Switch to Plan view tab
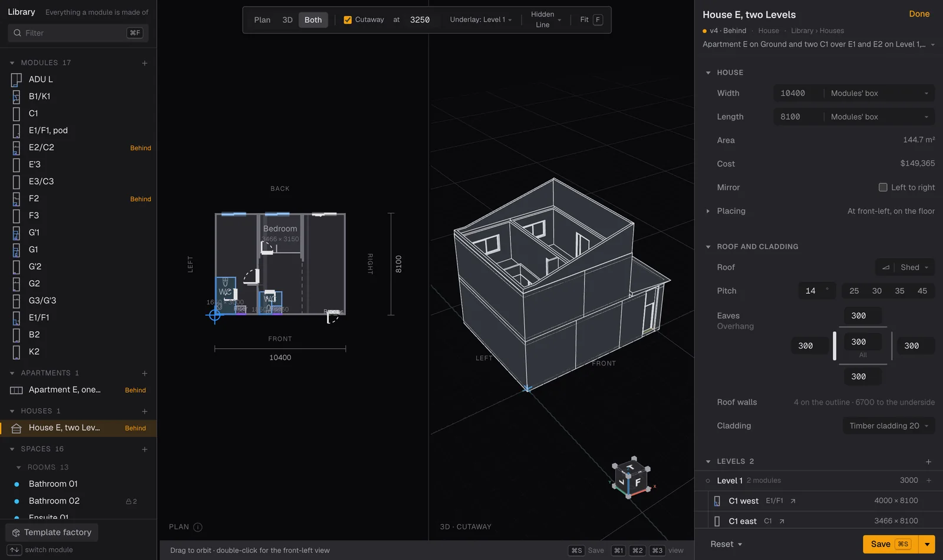 [x=262, y=20]
